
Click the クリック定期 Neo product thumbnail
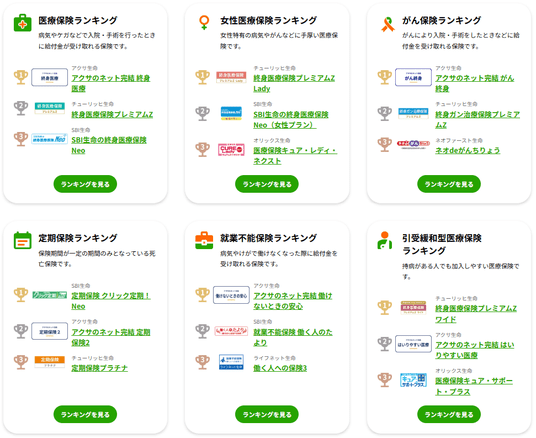point(50,295)
